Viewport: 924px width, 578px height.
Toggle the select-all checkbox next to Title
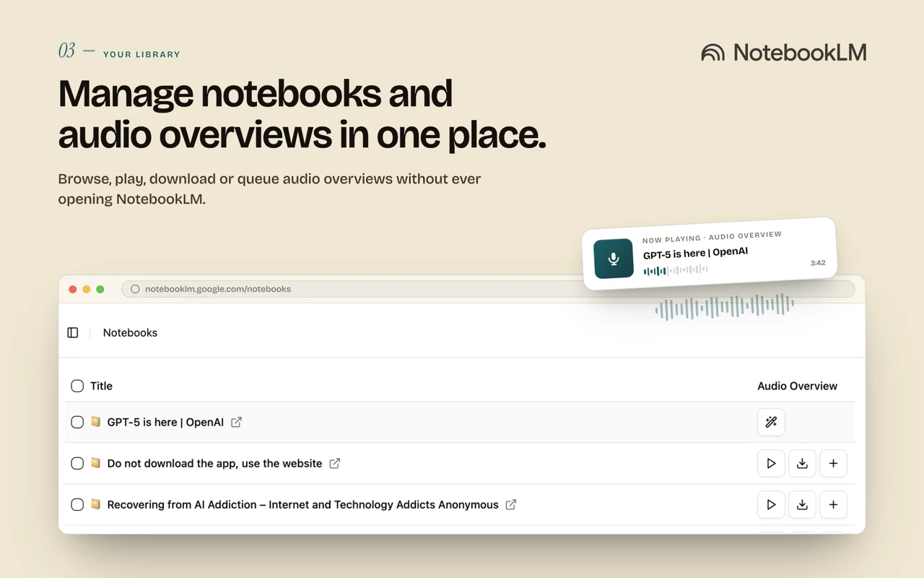click(x=77, y=386)
